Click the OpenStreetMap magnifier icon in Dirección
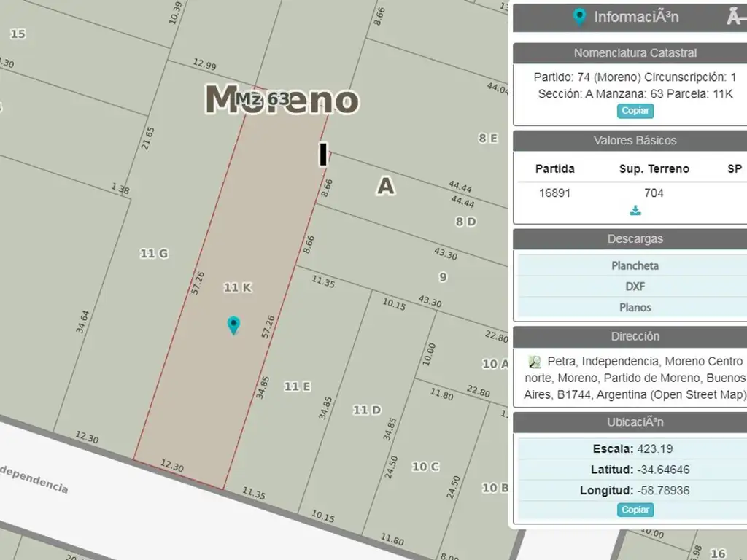 (x=535, y=362)
